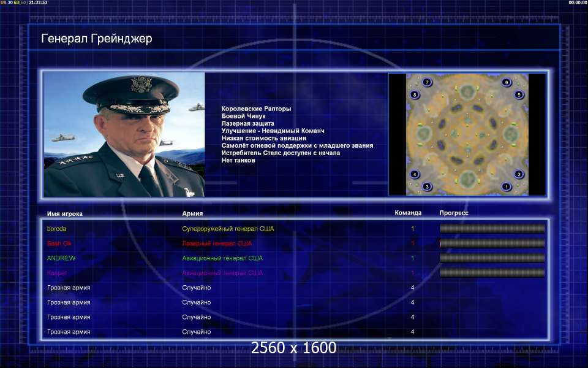
Task: Click the 'Армия' column header
Action: click(192, 213)
